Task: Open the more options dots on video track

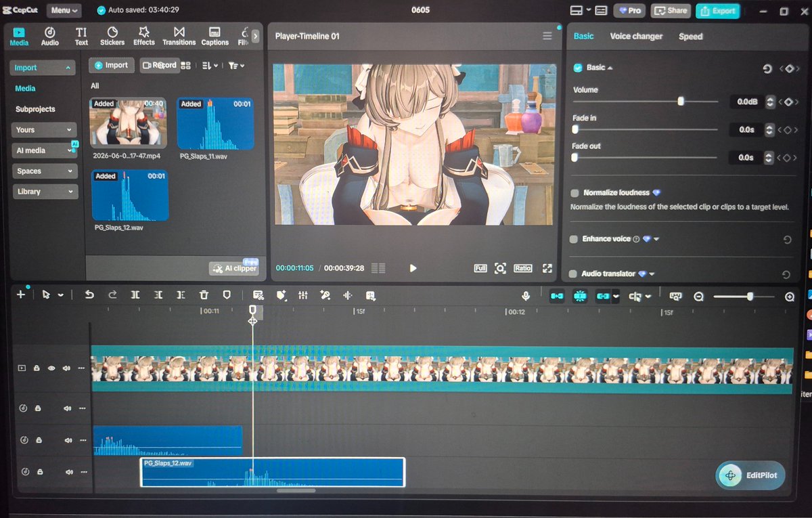Action: click(82, 368)
